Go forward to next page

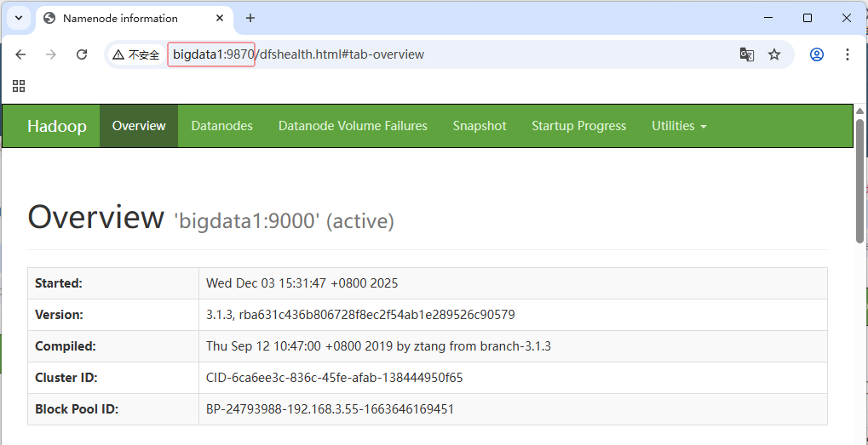pos(51,54)
